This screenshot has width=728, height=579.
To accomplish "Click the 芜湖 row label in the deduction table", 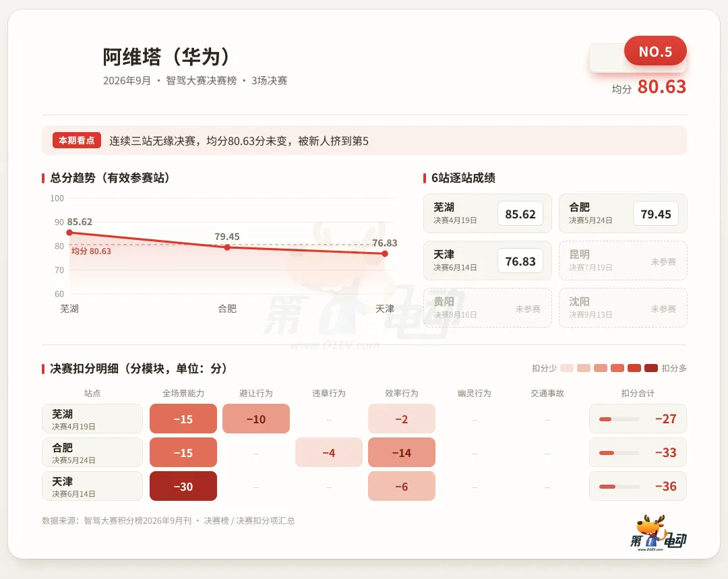I will 92,419.
